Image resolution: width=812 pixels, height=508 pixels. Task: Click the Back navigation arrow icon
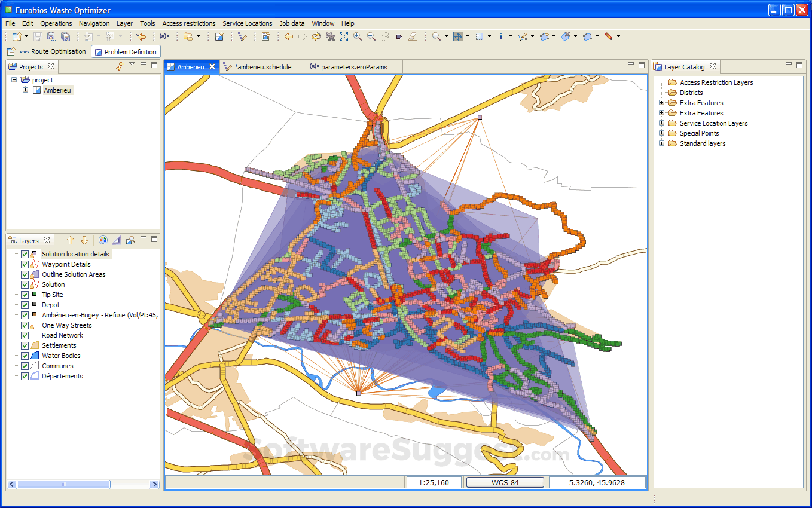pyautogui.click(x=289, y=36)
